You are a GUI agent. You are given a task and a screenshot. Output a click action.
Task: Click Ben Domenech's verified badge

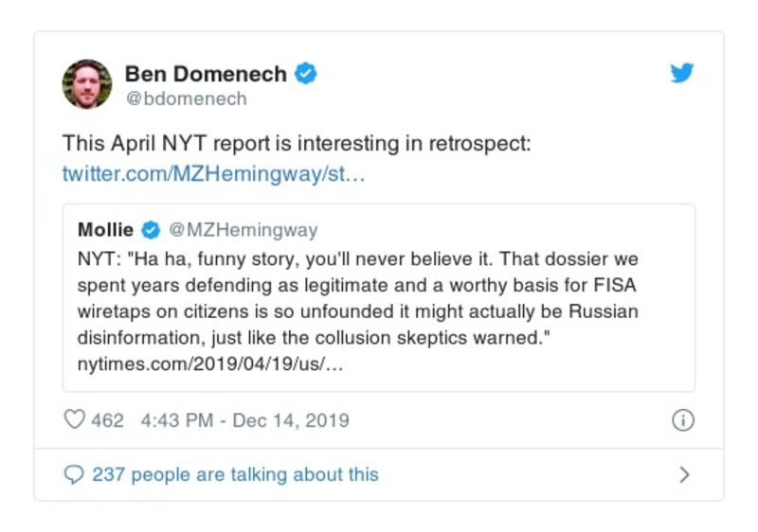pyautogui.click(x=304, y=73)
